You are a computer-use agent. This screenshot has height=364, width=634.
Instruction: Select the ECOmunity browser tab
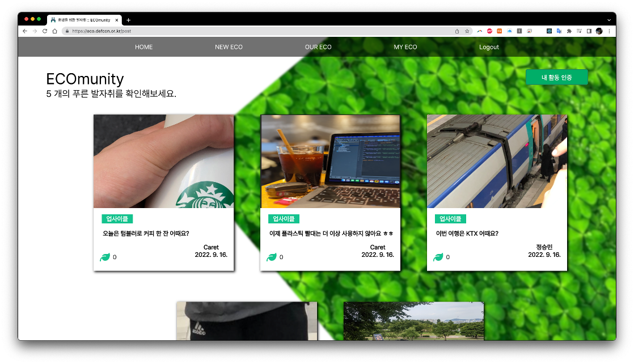tap(84, 20)
